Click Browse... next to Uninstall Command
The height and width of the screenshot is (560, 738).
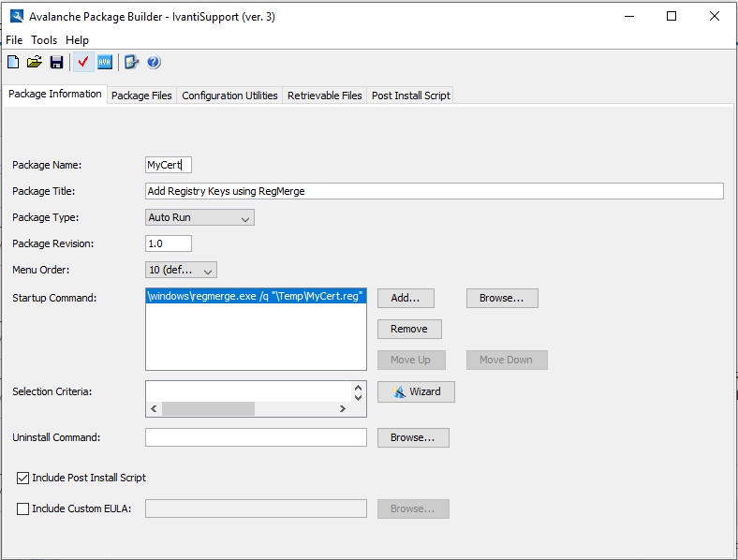pos(413,437)
